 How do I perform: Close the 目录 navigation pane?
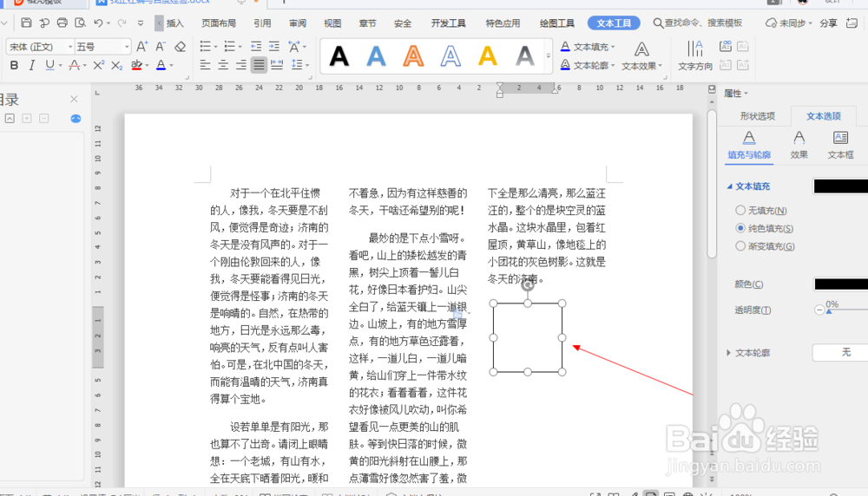[x=74, y=99]
